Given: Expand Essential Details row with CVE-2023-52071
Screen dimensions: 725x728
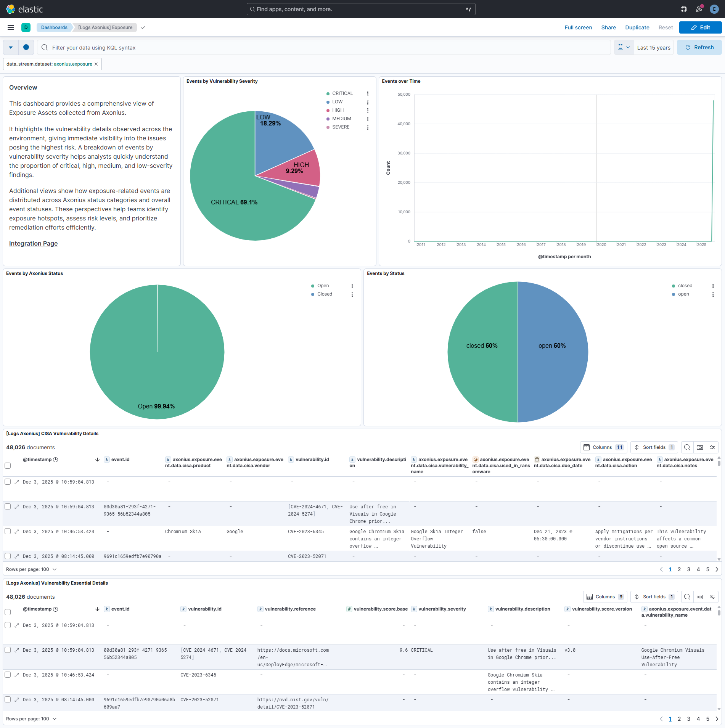Looking at the screenshot, I should click(17, 699).
